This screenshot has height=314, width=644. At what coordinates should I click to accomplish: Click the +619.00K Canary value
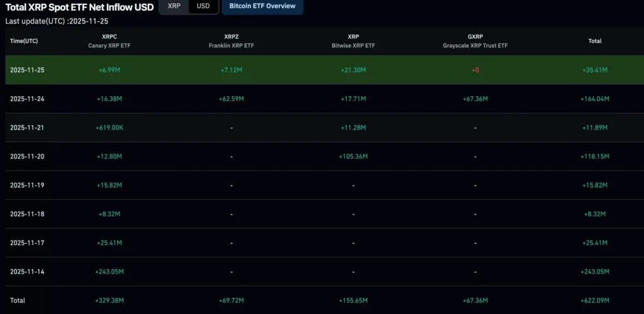pos(109,128)
